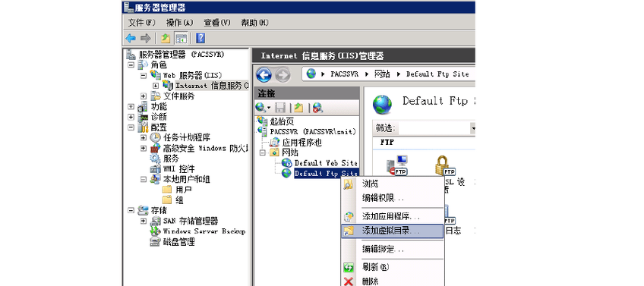Viewport: 644px width, 286px height.
Task: Click the Windows Server Backup icon
Action: click(x=155, y=231)
